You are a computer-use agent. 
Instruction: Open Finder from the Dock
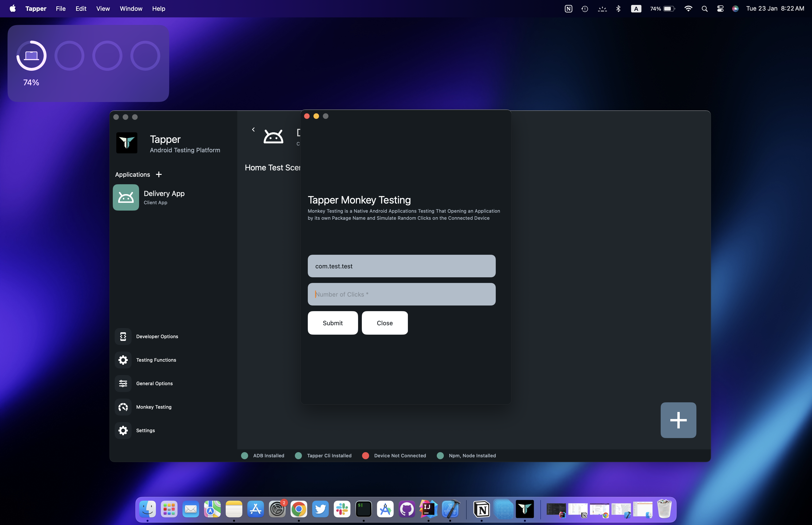click(148, 509)
